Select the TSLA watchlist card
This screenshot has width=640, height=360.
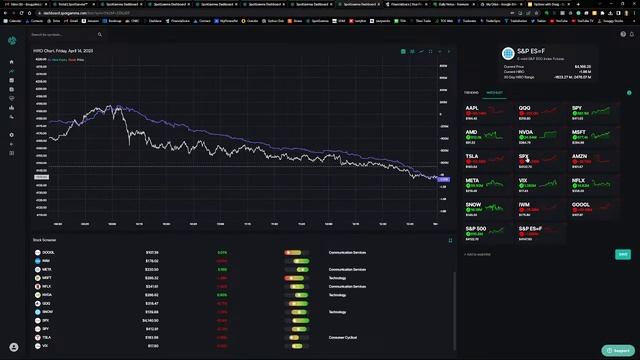pos(487,161)
